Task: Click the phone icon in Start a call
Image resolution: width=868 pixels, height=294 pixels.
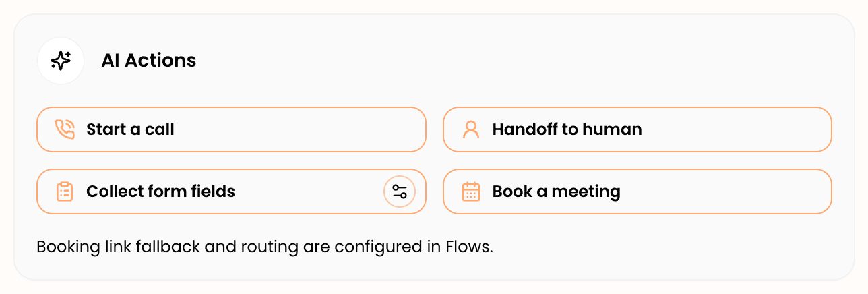Action: tap(65, 129)
